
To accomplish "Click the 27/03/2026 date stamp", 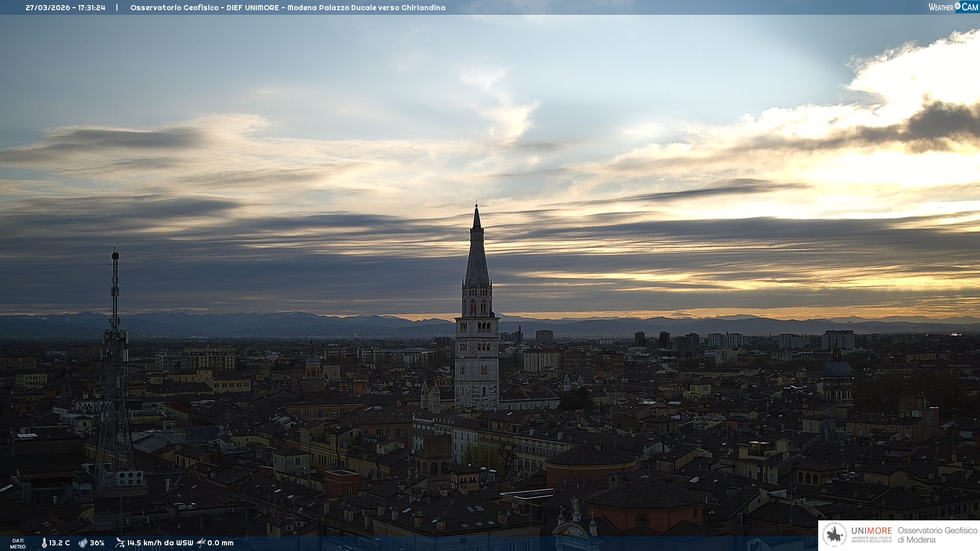I will (x=47, y=8).
